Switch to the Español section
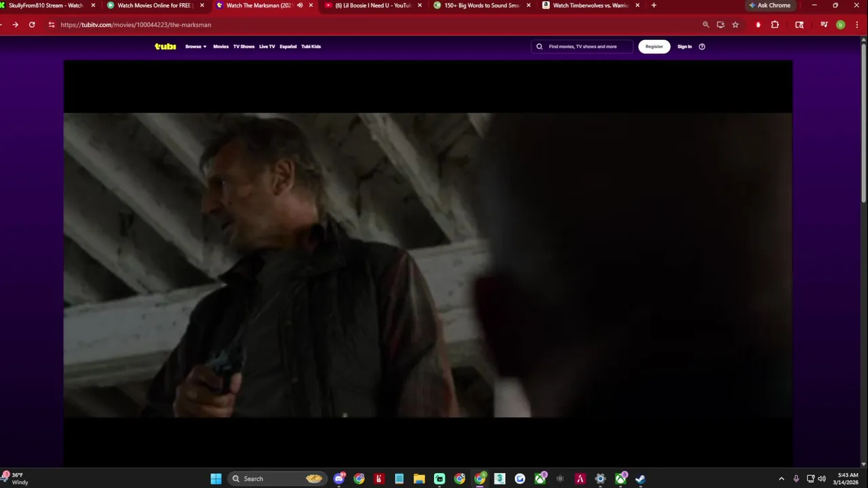The width and height of the screenshot is (868, 488). [x=288, y=47]
